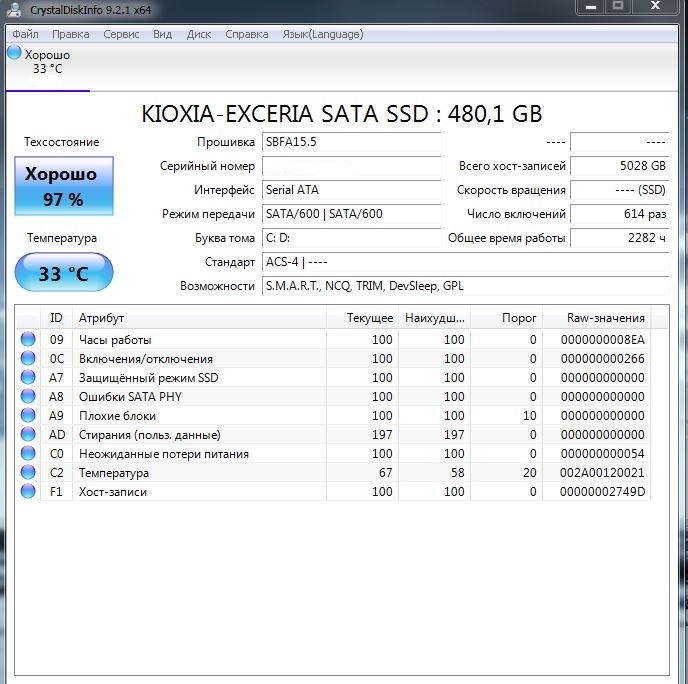
Task: Click status circle of Ошибки SATA PHY row
Action: (28, 396)
